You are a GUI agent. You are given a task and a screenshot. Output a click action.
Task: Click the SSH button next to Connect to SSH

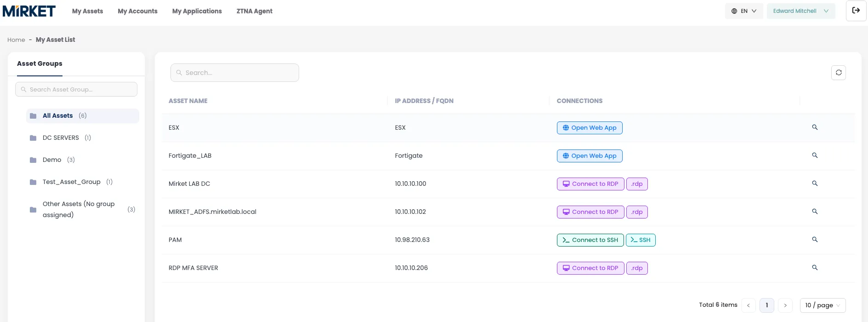tap(641, 240)
